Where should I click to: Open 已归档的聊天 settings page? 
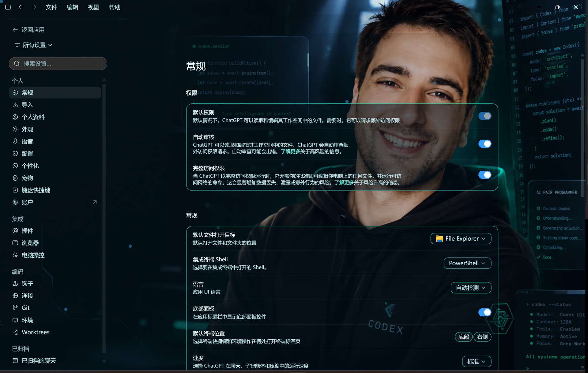pos(55,361)
